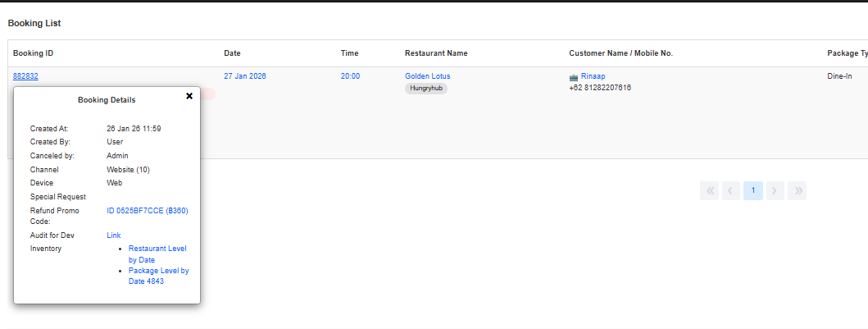The height and width of the screenshot is (329, 868).
Task: Click the Booking ID column header
Action: 34,53
